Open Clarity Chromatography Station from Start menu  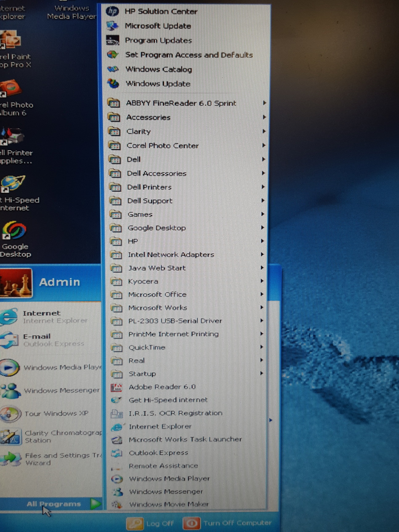coord(51,437)
